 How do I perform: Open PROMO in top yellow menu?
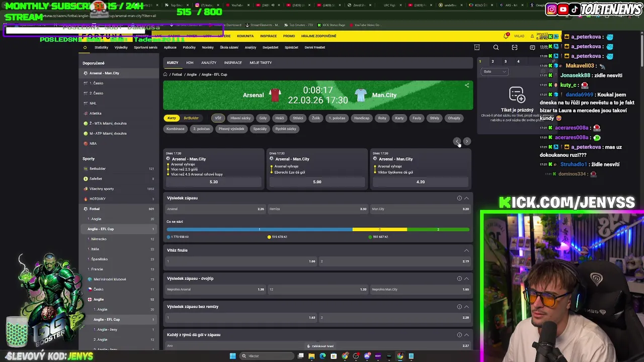point(289,36)
